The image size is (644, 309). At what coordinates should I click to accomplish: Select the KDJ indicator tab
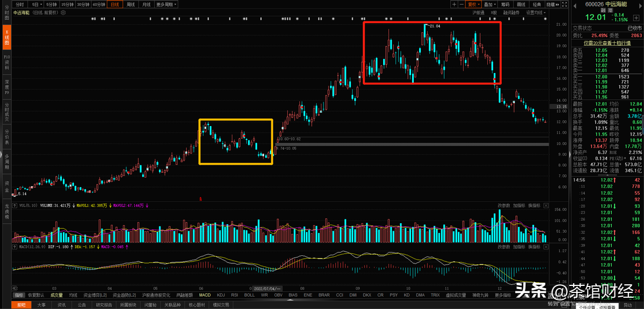click(221, 295)
